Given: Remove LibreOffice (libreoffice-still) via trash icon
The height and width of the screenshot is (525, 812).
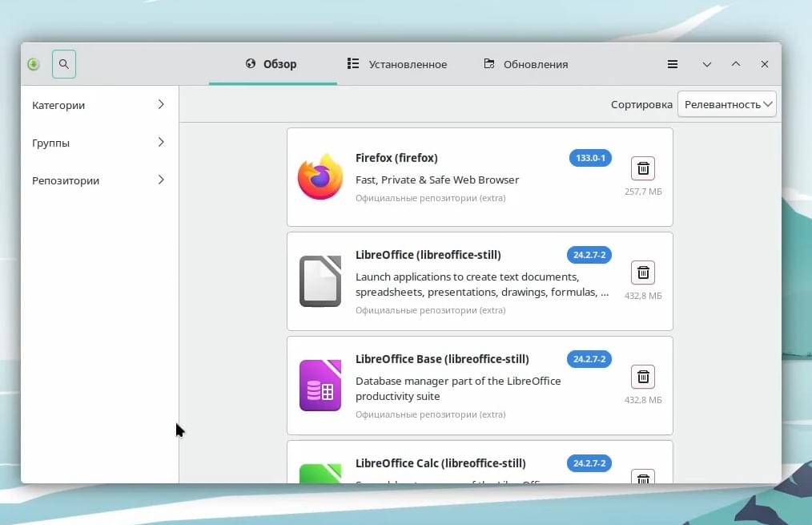Looking at the screenshot, I should (x=643, y=273).
